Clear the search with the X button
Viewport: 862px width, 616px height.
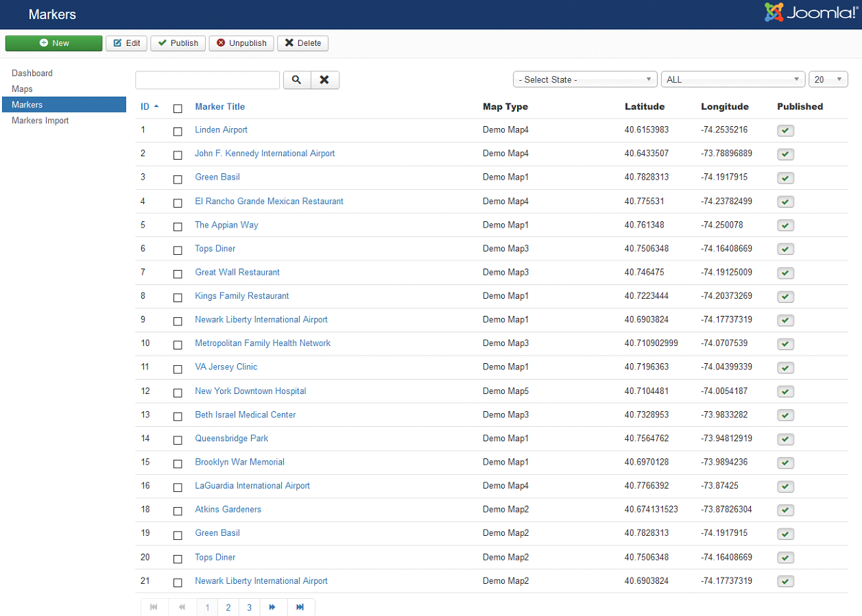325,80
